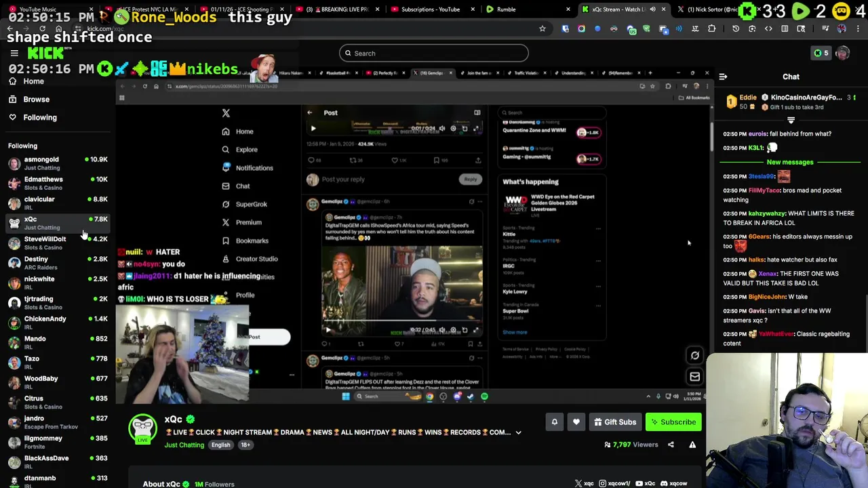Open xQc YouTube social link
The width and height of the screenshot is (868, 488).
tap(644, 483)
